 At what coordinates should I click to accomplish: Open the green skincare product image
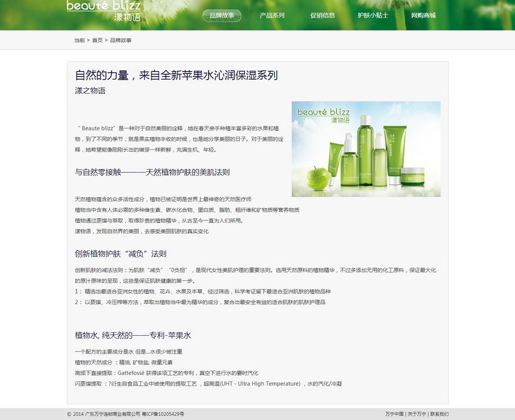pyautogui.click(x=366, y=149)
